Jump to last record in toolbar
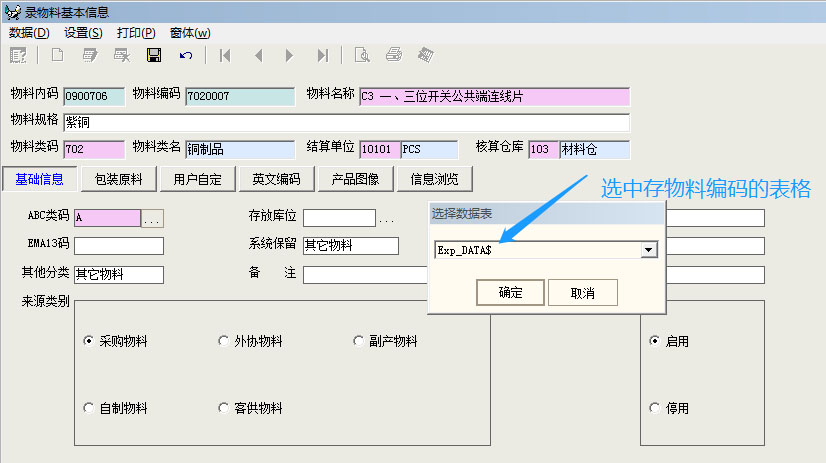The image size is (826, 463). coord(322,55)
